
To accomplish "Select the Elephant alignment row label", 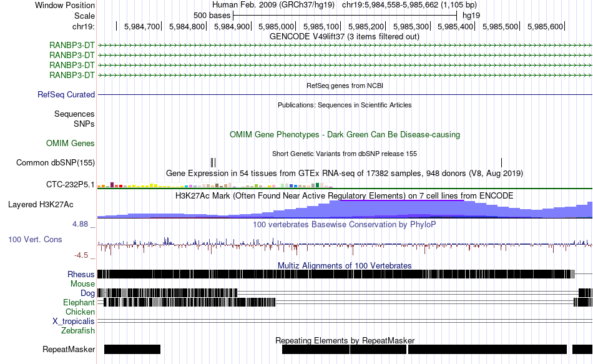I will tap(79, 303).
